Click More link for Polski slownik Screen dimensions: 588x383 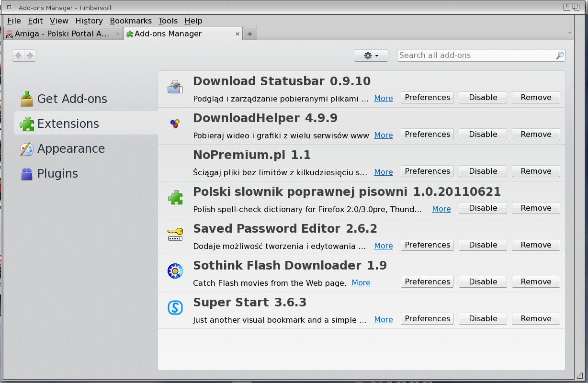click(441, 209)
